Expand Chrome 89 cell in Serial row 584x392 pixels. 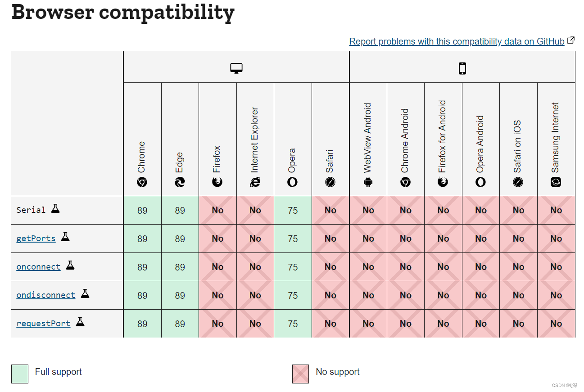[142, 210]
